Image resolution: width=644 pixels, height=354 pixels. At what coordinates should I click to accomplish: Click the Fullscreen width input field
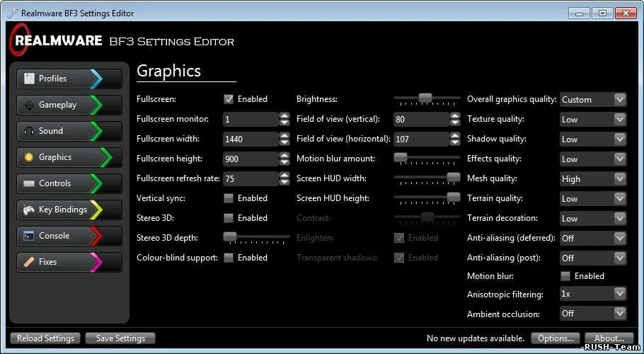pos(251,139)
